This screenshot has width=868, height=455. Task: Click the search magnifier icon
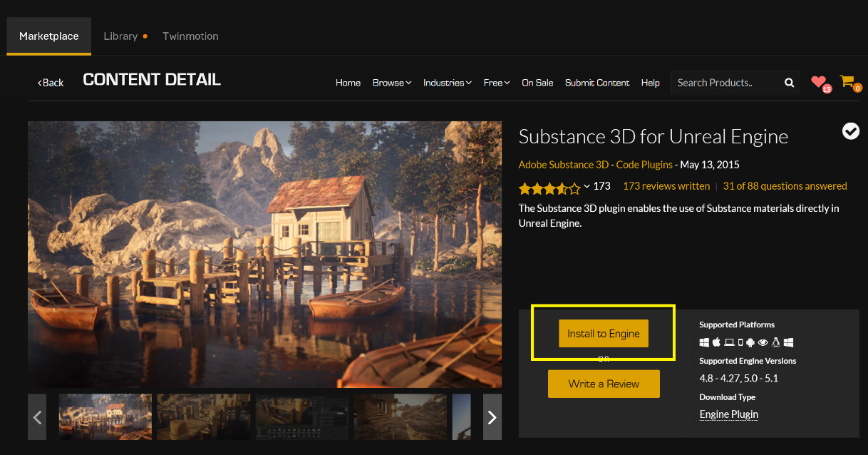click(x=789, y=83)
